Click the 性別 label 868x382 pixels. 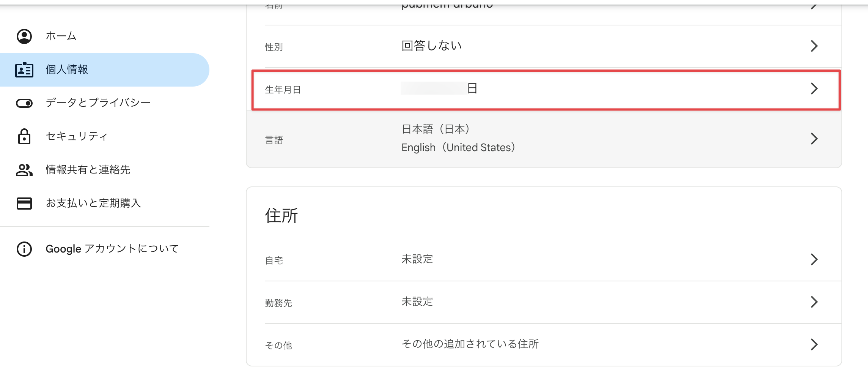pyautogui.click(x=274, y=47)
